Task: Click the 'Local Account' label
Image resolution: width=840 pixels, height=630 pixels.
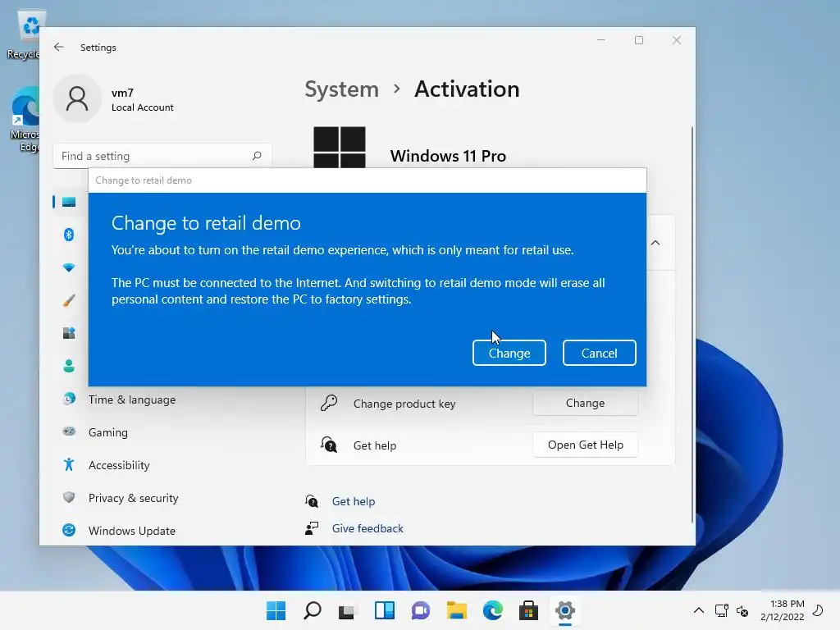Action: click(143, 107)
